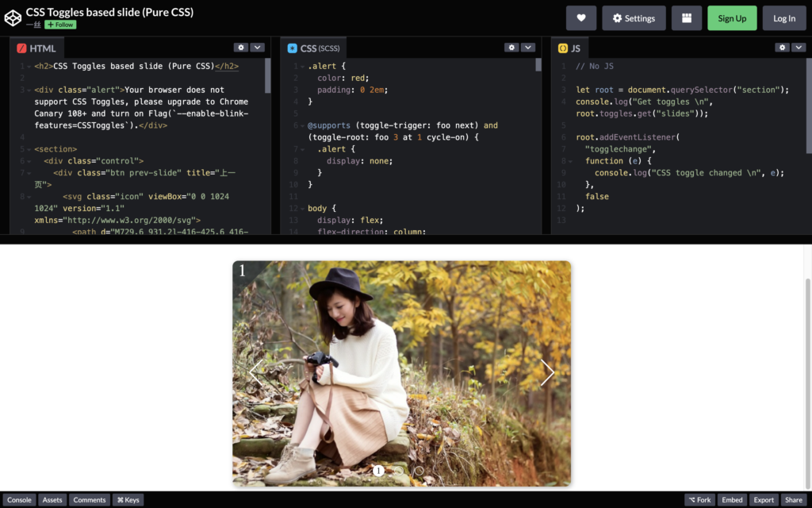The height and width of the screenshot is (508, 812).
Task: Click the '// No JS' comment line
Action: tap(595, 67)
